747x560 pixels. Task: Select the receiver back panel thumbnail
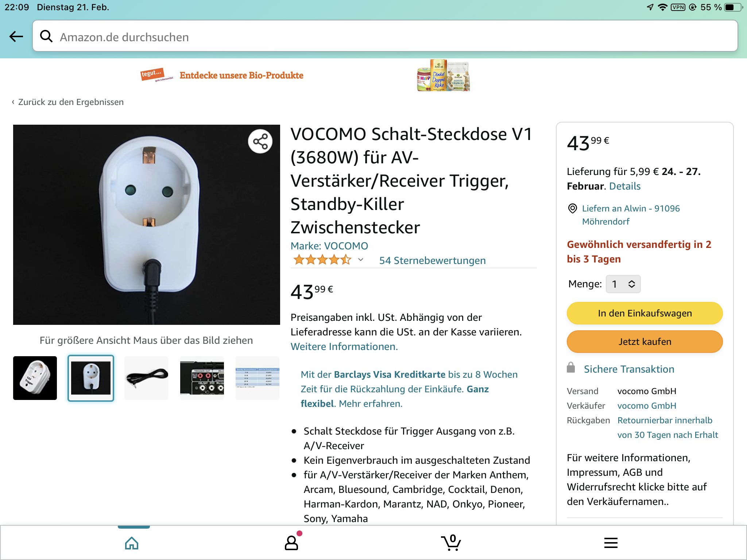[202, 378]
